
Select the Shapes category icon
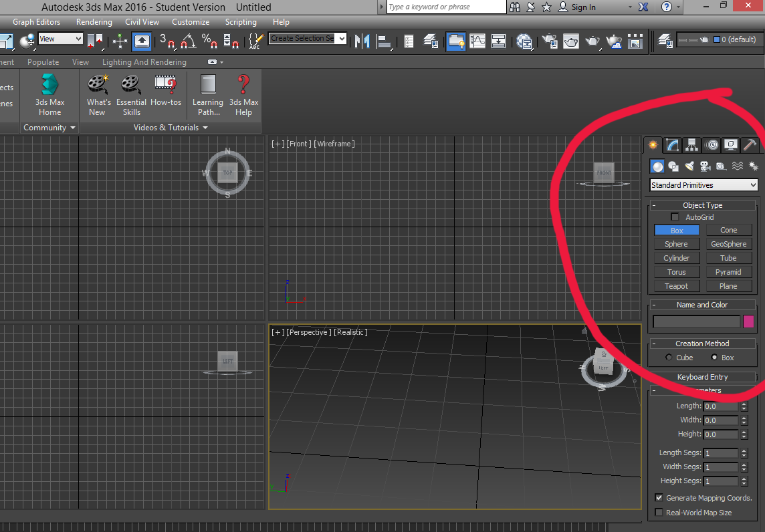point(673,167)
